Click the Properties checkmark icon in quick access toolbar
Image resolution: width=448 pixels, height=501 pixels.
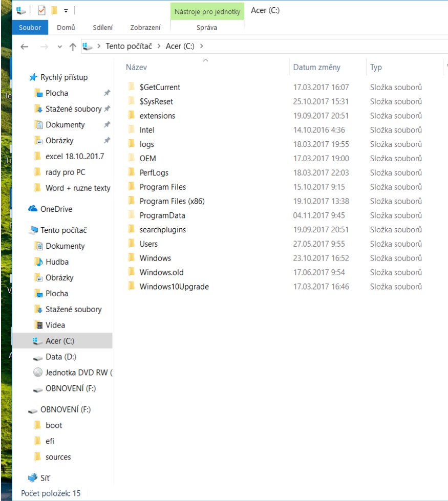(x=41, y=11)
